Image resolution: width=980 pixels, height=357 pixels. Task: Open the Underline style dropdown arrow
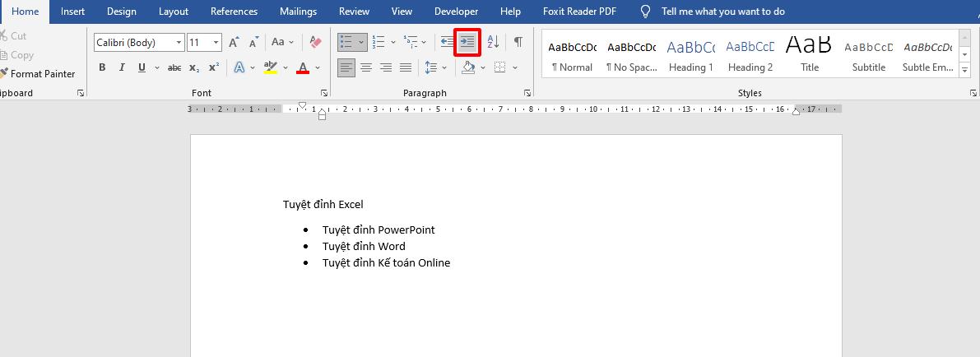tap(157, 67)
